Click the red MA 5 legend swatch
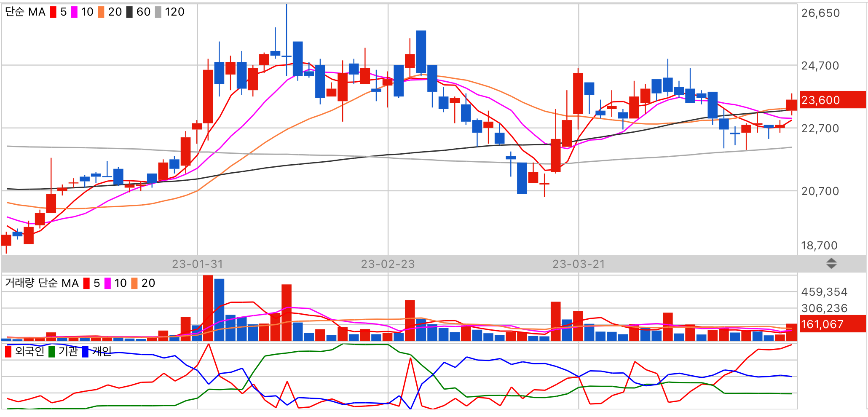The height and width of the screenshot is (417, 868). pyautogui.click(x=53, y=12)
